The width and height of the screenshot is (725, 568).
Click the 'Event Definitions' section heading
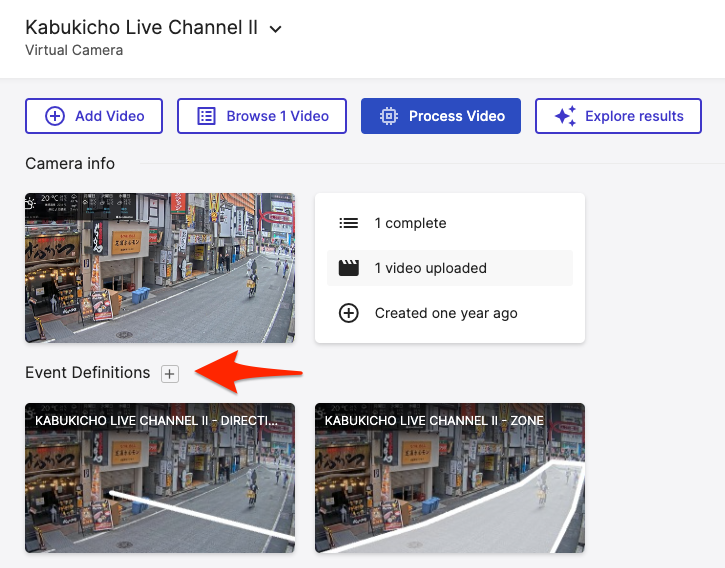88,373
